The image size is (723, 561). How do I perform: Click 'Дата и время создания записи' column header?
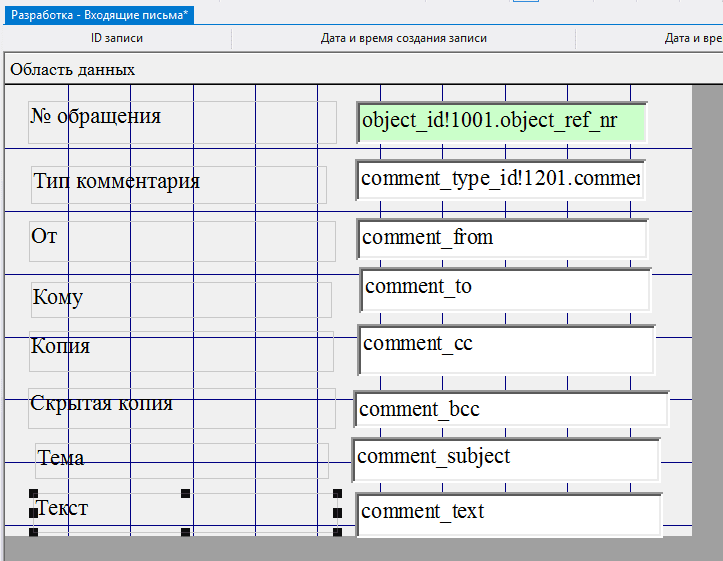coord(403,39)
